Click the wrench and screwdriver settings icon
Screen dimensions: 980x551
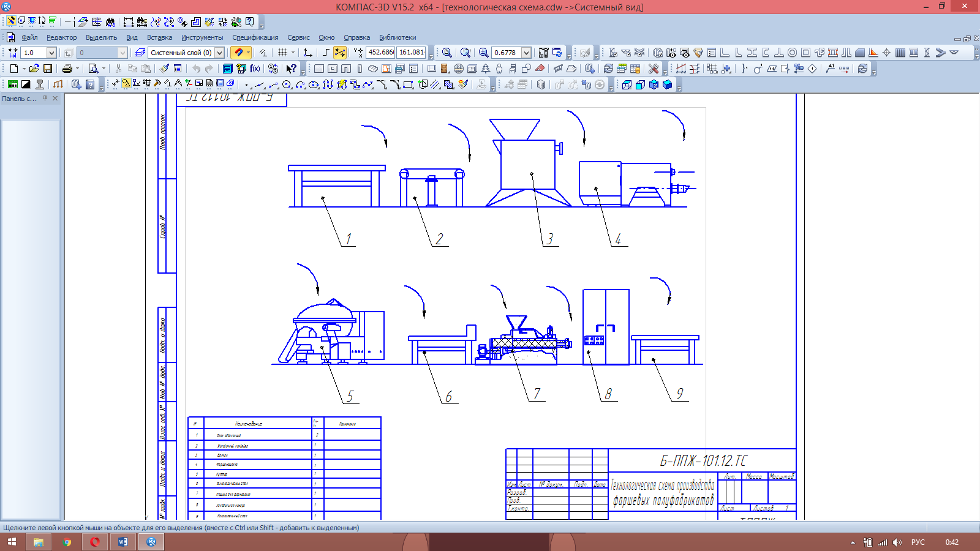pyautogui.click(x=654, y=69)
